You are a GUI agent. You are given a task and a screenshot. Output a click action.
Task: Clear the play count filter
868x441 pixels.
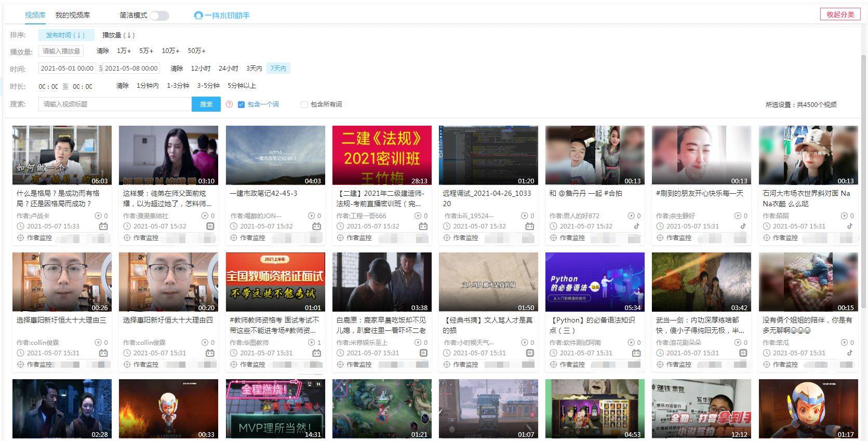(x=103, y=51)
